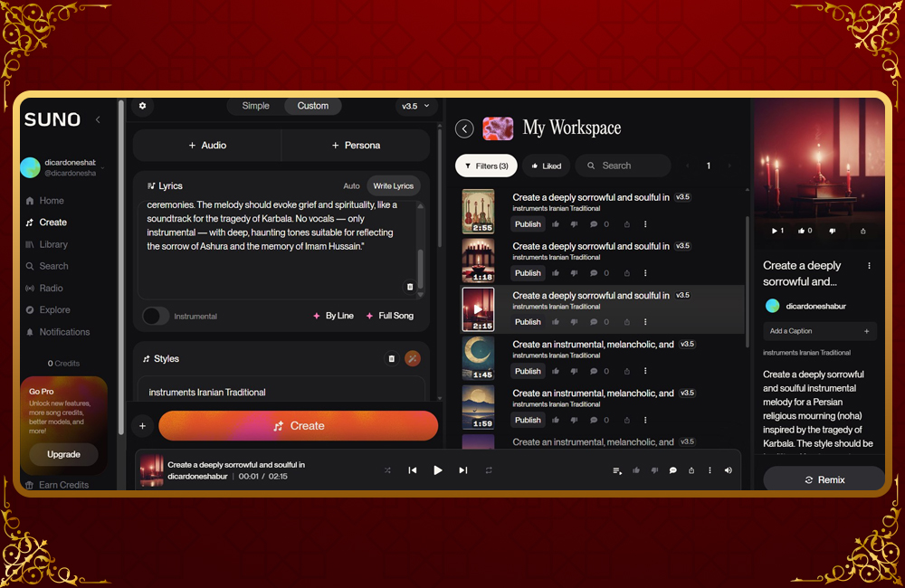Screen dimensions: 905x588
Task: Open Library in the left sidebar
Action: pos(53,244)
